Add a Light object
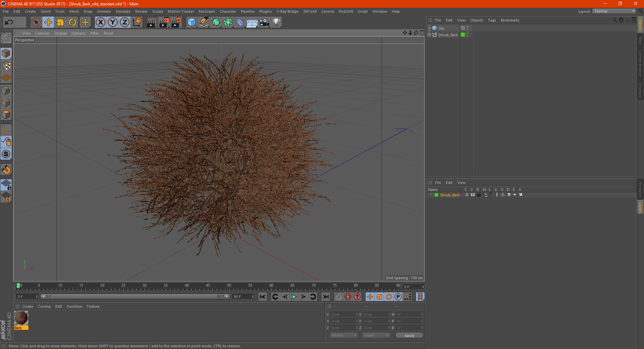 click(276, 22)
